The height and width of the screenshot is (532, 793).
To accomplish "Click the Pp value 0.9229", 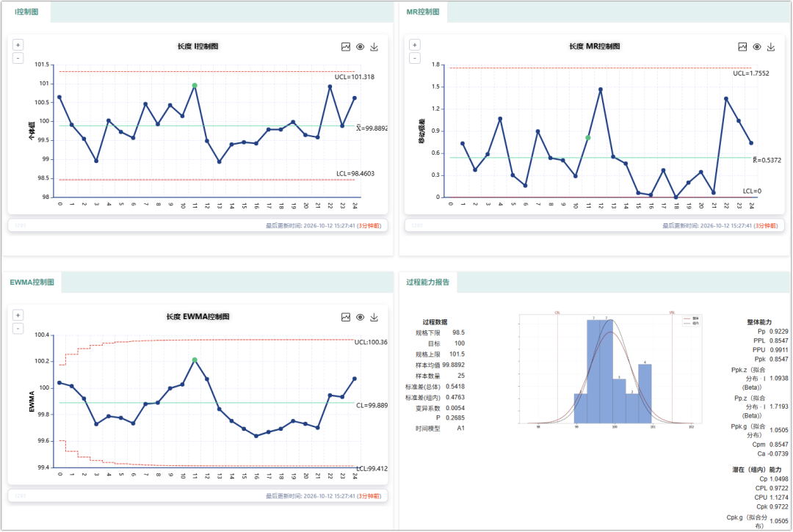I will coord(779,332).
